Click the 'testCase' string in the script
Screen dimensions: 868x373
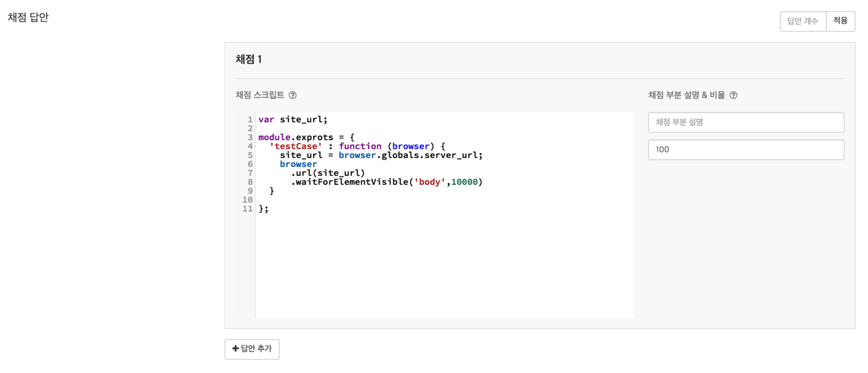[x=296, y=146]
